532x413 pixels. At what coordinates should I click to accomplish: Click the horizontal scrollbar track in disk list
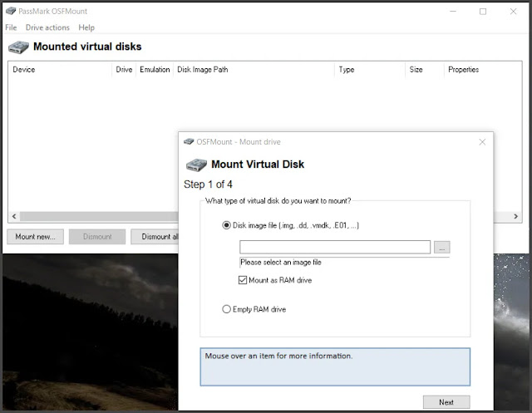[x=98, y=216]
